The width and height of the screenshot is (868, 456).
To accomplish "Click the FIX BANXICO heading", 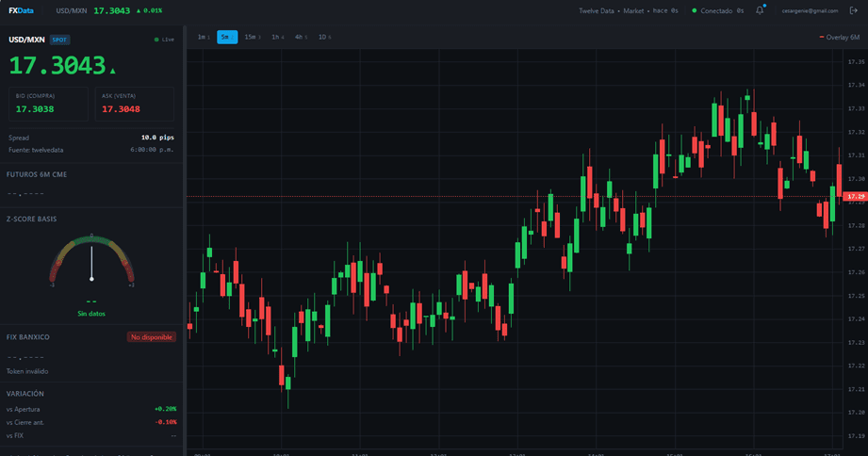I will point(27,337).
